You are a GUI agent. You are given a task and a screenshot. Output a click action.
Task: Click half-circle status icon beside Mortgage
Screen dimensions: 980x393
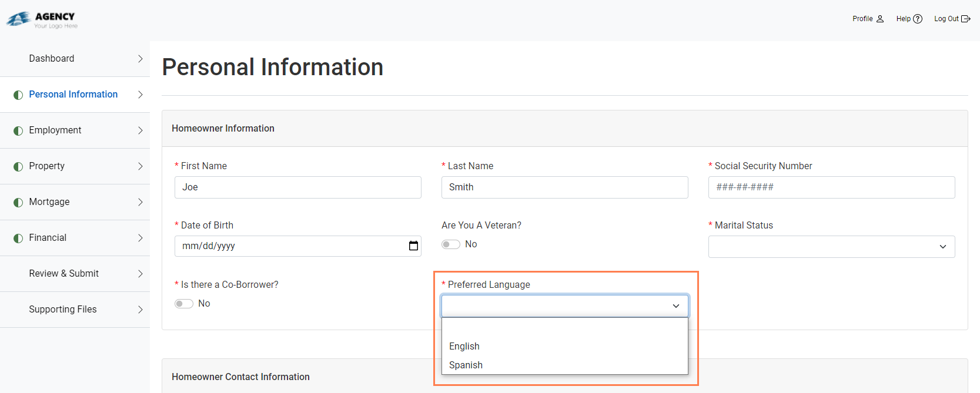18,202
